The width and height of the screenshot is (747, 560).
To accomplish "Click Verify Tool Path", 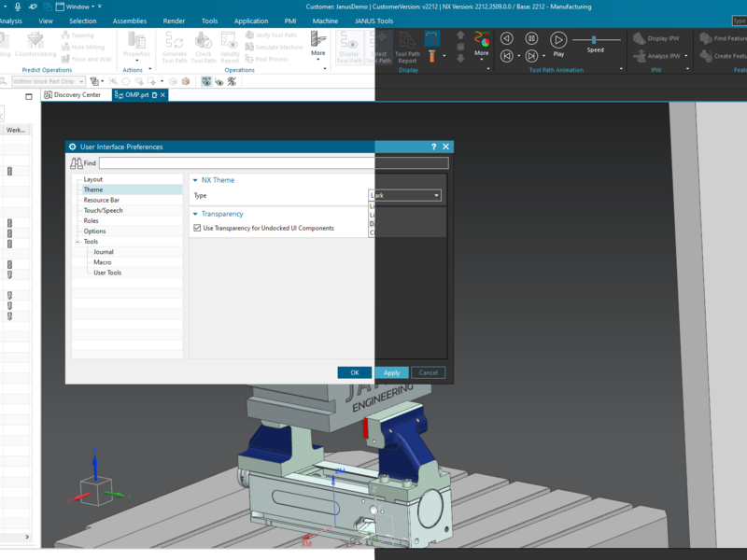I will (271, 35).
